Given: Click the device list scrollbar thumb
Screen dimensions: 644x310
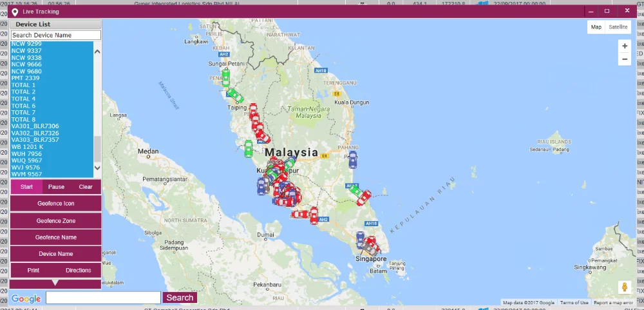Looking at the screenshot, I should (x=97, y=149).
